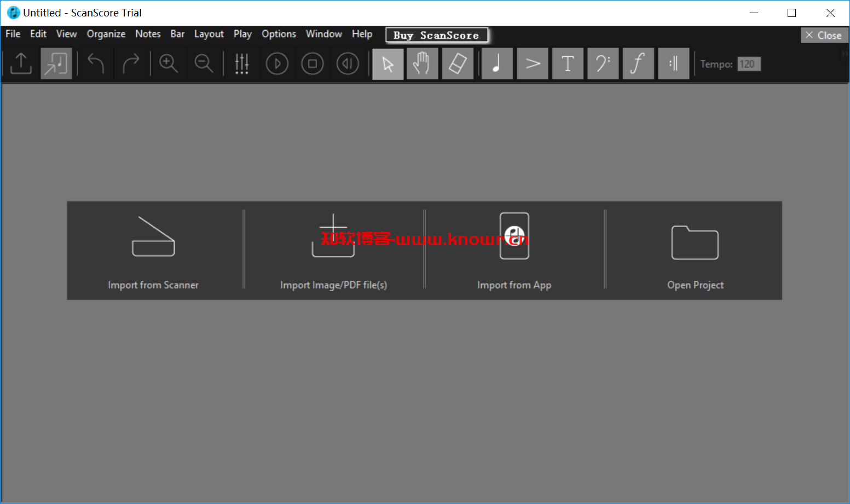Click the Close button in menu bar
Screen dimensions: 850x504
click(x=824, y=35)
